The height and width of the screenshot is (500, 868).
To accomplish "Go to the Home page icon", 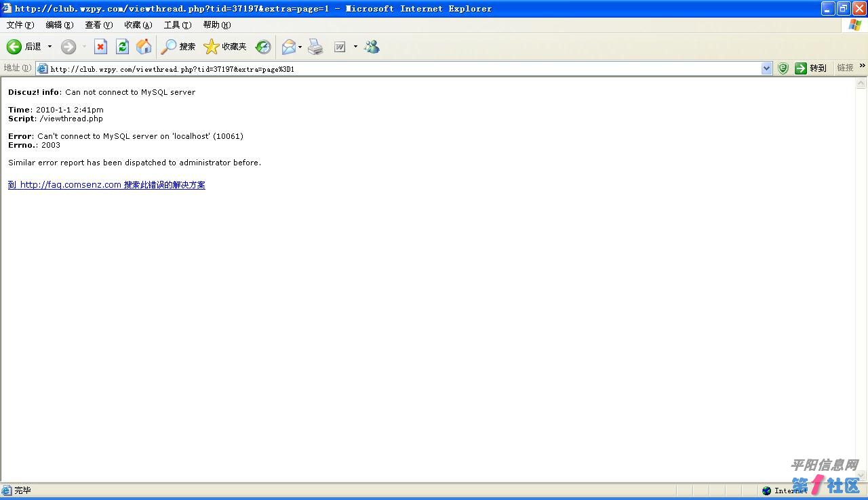I will click(x=144, y=47).
